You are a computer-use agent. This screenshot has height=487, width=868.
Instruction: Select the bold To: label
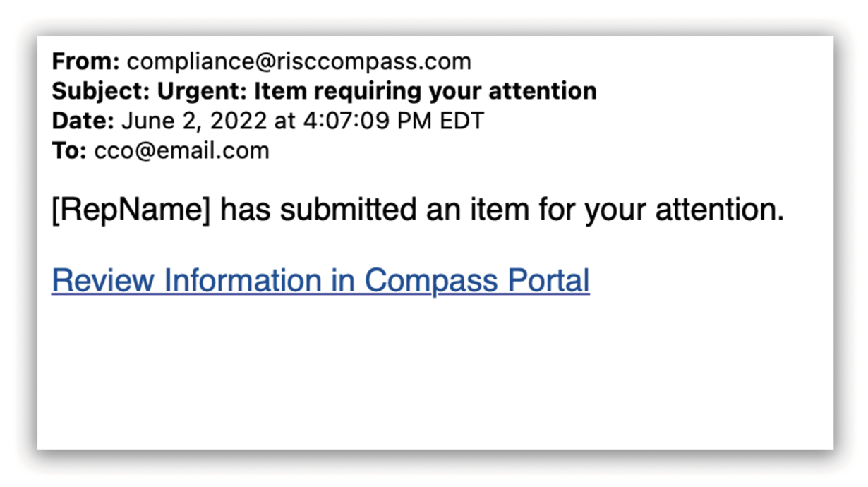[x=69, y=150]
